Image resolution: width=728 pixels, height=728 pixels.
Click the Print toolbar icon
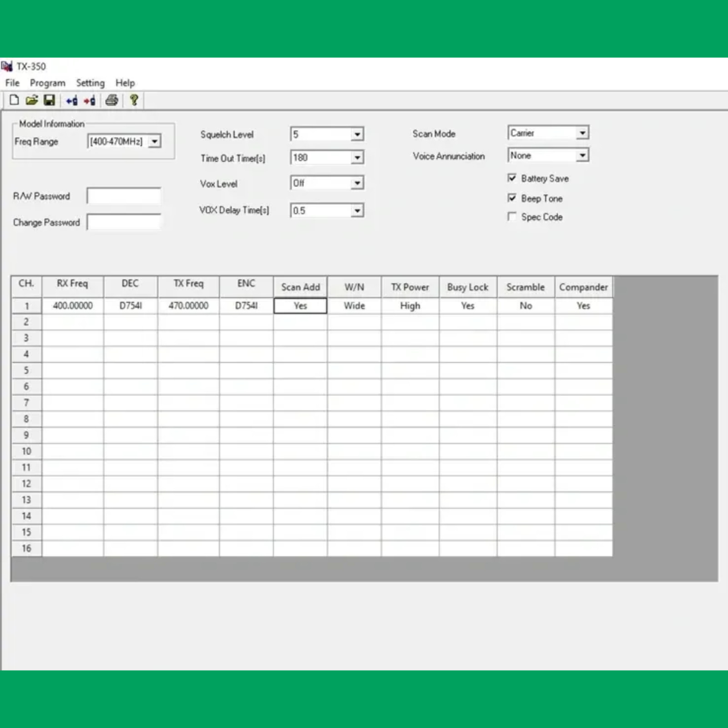112,100
